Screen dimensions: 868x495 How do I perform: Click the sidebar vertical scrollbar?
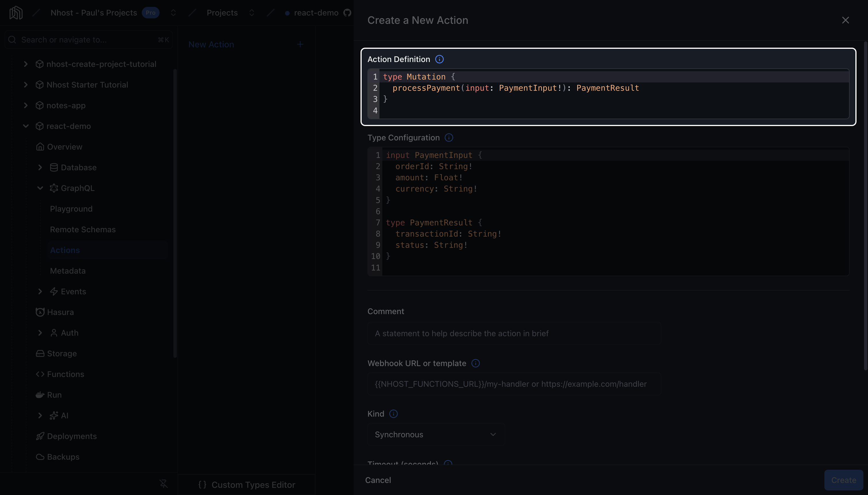[175, 213]
